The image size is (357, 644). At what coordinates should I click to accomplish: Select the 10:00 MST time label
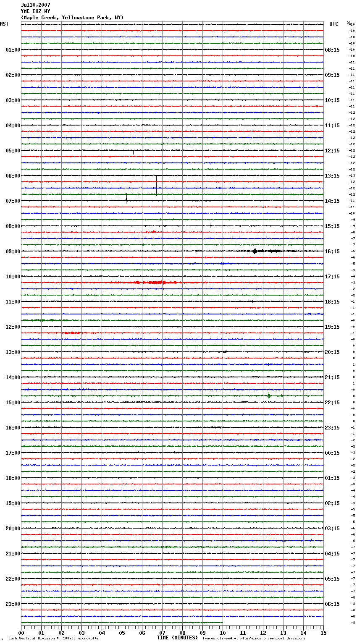click(x=13, y=277)
